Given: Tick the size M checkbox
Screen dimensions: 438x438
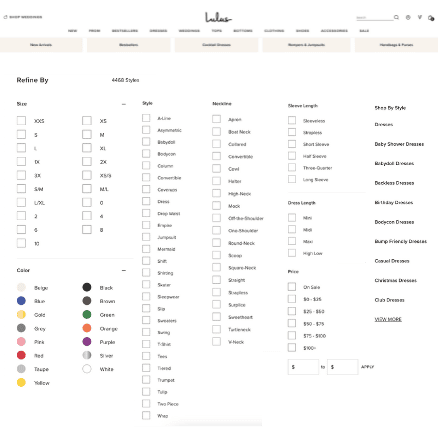Looking at the screenshot, I should 87,134.
